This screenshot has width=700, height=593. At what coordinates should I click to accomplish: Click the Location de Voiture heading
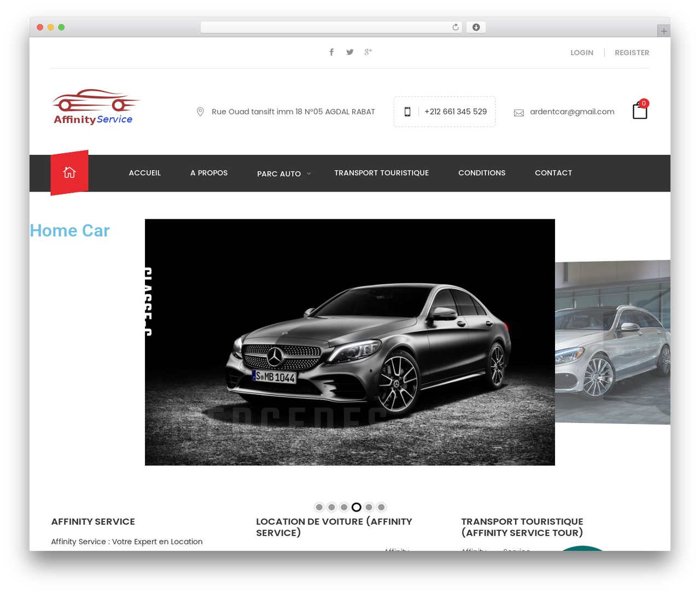click(x=334, y=527)
